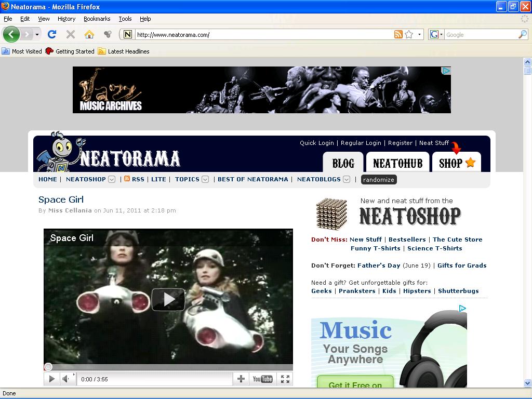The image size is (532, 399).
Task: Open the History menu
Action: [x=66, y=19]
